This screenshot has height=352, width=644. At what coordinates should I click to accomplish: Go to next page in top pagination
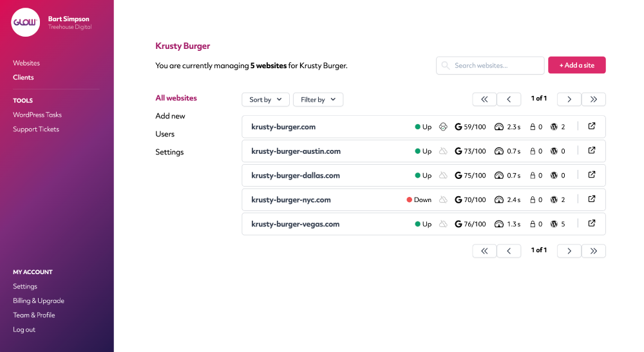pos(569,99)
